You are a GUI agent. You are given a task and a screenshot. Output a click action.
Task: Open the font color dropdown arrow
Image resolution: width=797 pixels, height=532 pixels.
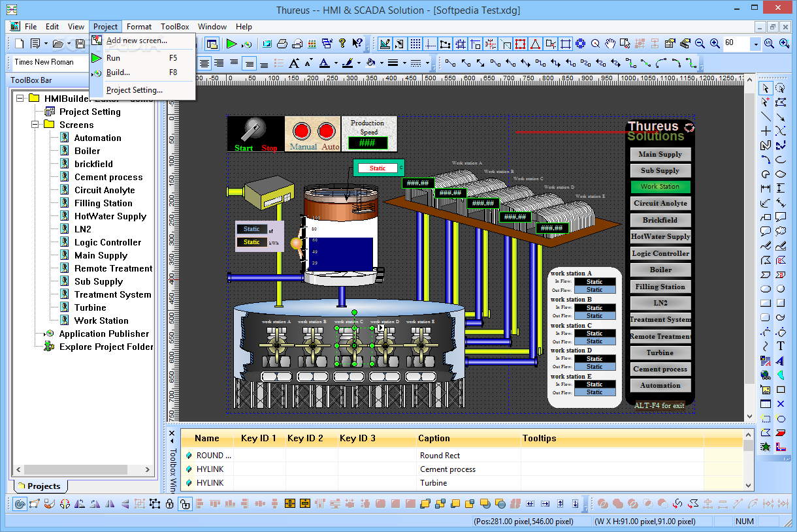point(335,63)
